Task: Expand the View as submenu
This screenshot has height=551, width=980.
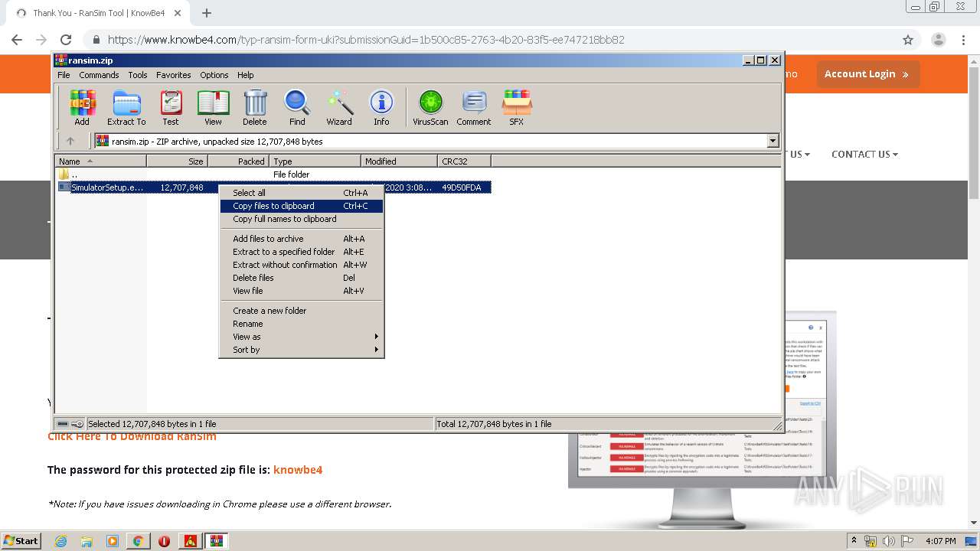Action: (x=301, y=337)
